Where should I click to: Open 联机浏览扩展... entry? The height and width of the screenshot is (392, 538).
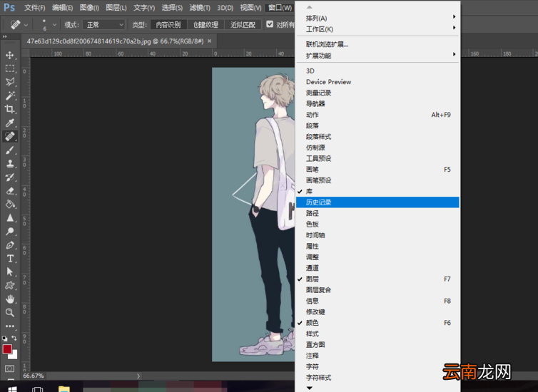coord(377,44)
